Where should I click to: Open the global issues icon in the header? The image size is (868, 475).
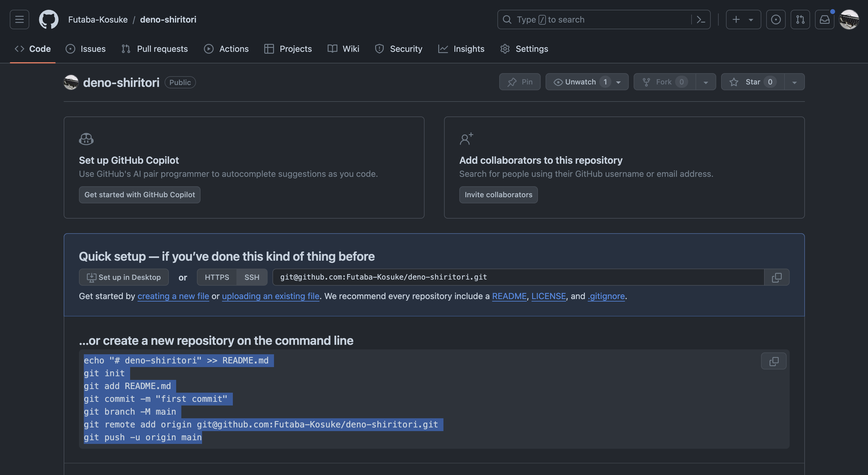coord(776,20)
